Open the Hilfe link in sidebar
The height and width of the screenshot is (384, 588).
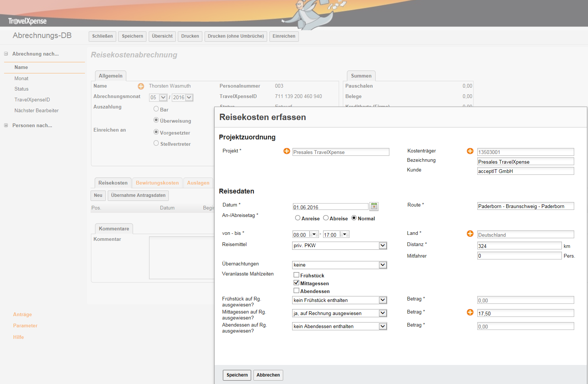(18, 337)
